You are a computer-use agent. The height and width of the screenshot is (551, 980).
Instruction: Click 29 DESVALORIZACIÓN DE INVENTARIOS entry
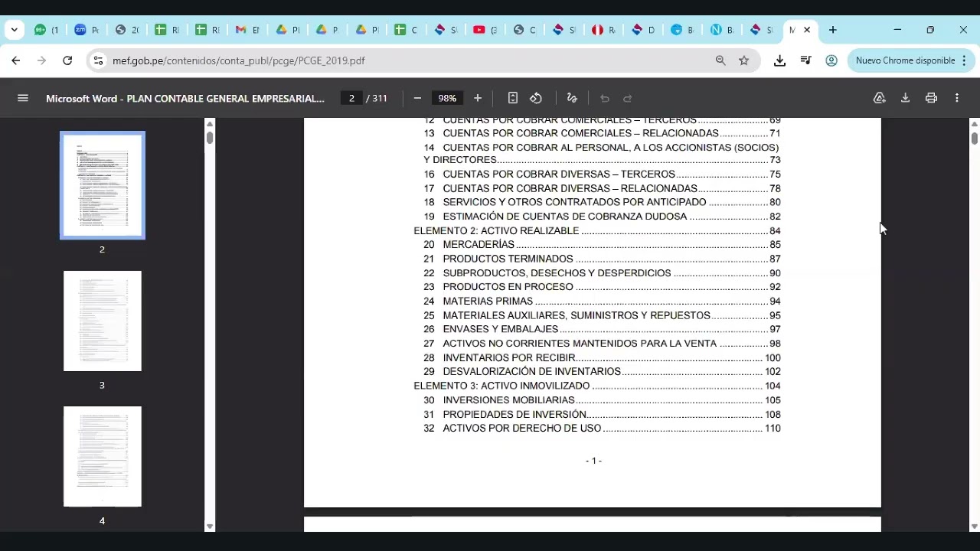tap(602, 371)
